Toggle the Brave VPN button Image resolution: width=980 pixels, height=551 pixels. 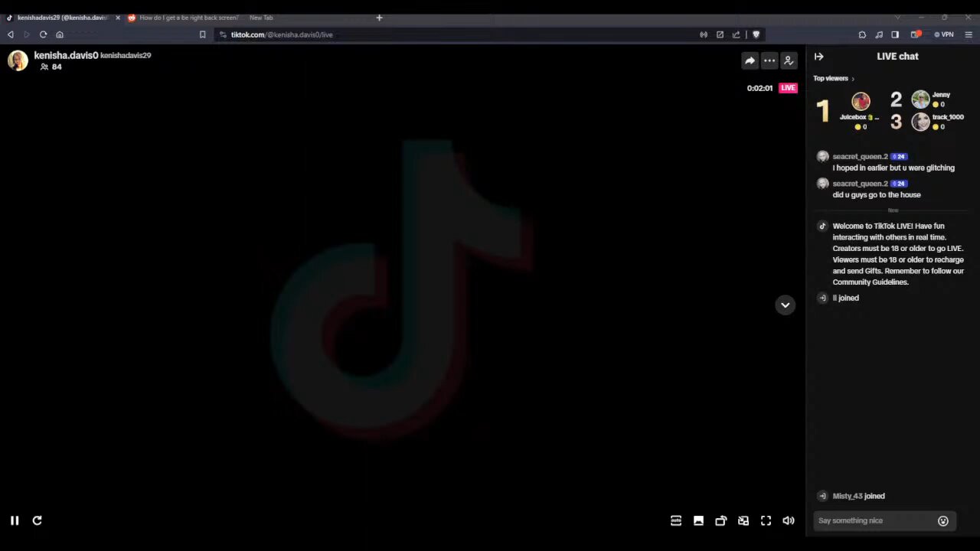944,34
